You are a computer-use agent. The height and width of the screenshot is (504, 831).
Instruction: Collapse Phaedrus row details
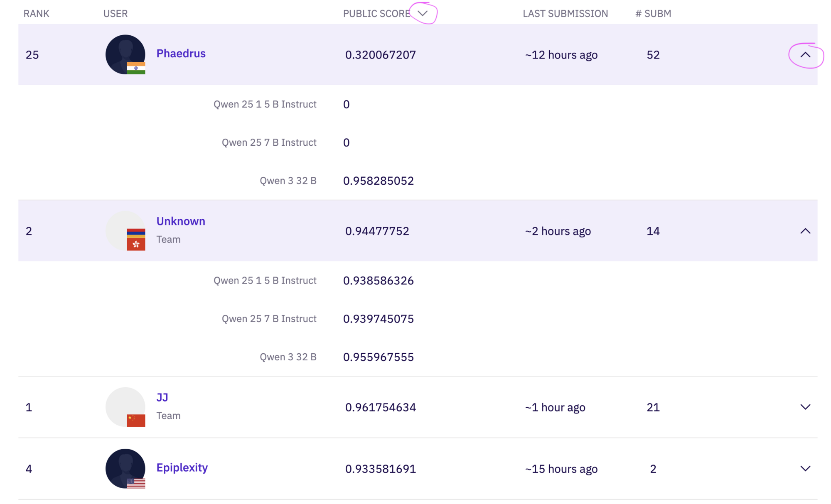(805, 55)
